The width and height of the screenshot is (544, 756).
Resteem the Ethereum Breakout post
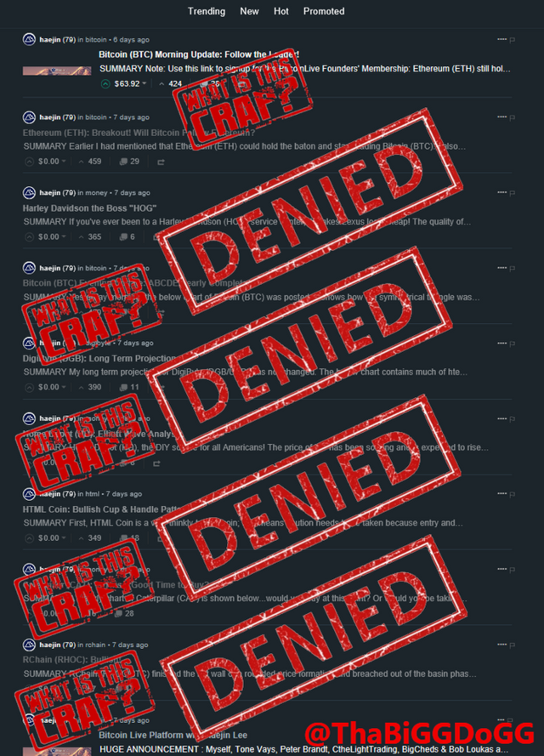(161, 162)
